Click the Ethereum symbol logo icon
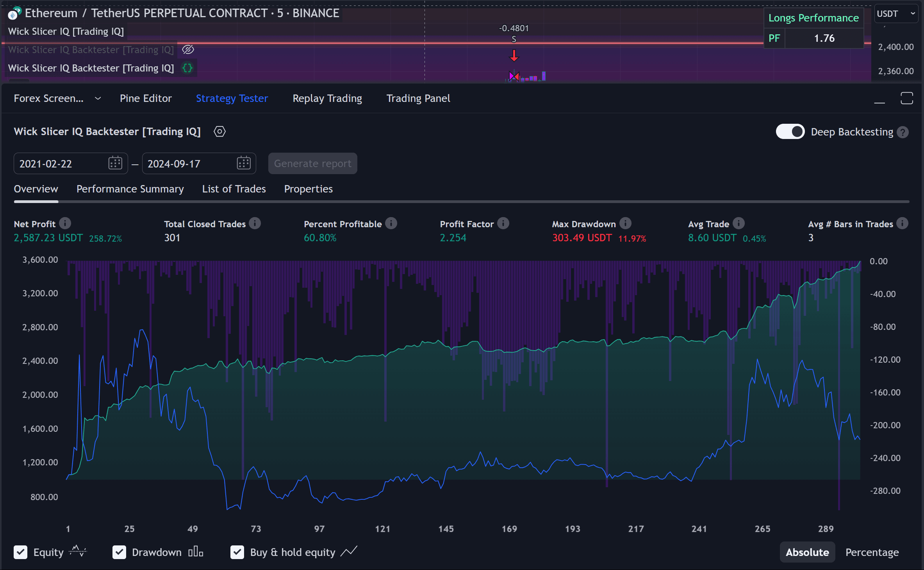Screen dimensions: 924x570 14,14
